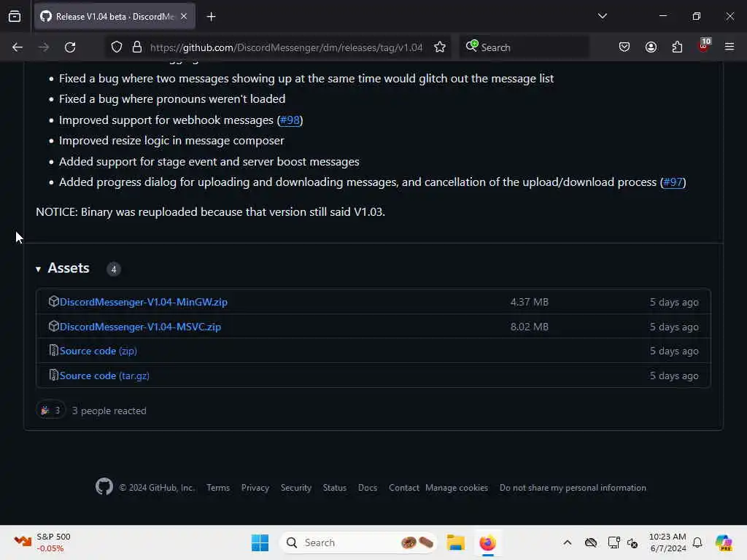Download Source code (zip)
The width and height of the screenshot is (747, 560).
98,351
